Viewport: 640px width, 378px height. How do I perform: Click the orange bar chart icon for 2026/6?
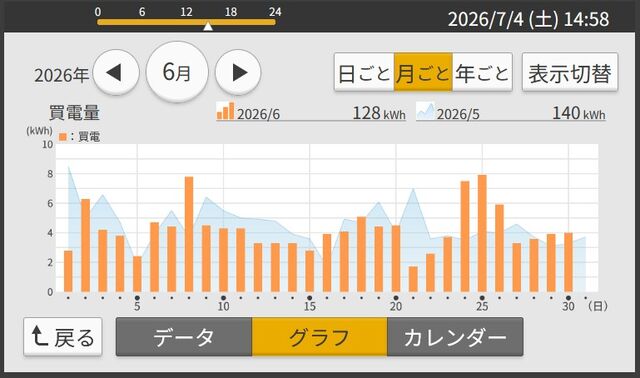(225, 111)
